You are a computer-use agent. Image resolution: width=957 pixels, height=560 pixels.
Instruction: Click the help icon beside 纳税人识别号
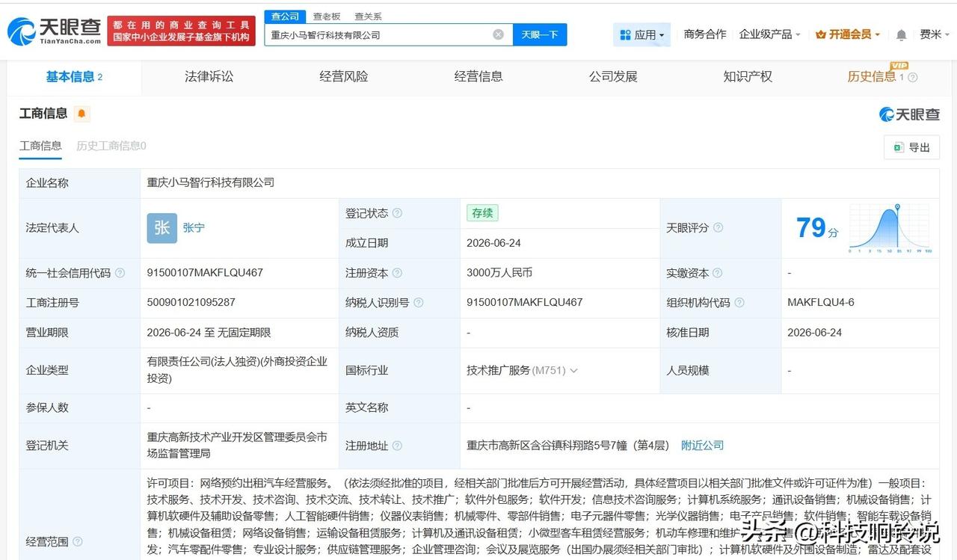pos(418,303)
